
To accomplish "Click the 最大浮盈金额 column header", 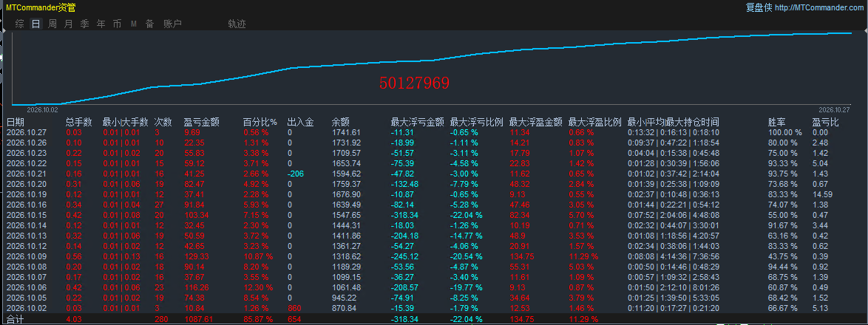I will [x=536, y=122].
